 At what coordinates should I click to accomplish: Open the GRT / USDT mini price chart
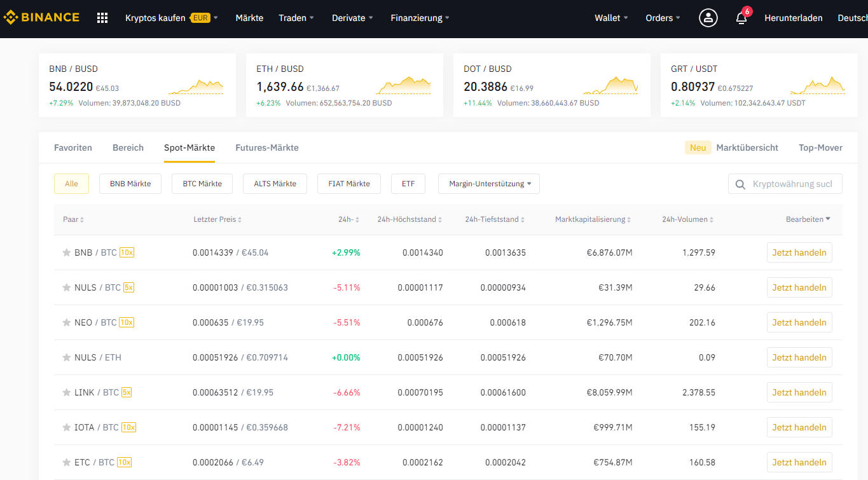[x=818, y=85]
